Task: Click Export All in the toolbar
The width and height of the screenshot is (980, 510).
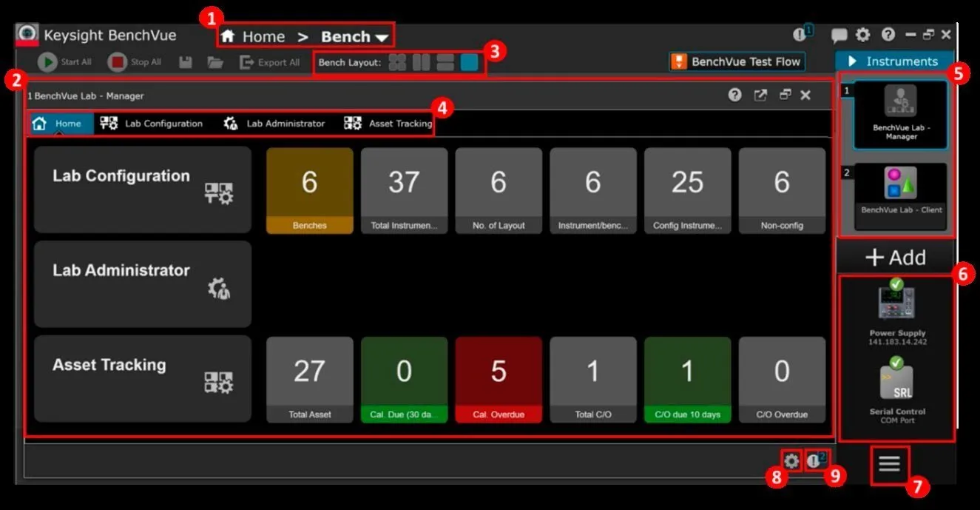Action: pyautogui.click(x=270, y=62)
